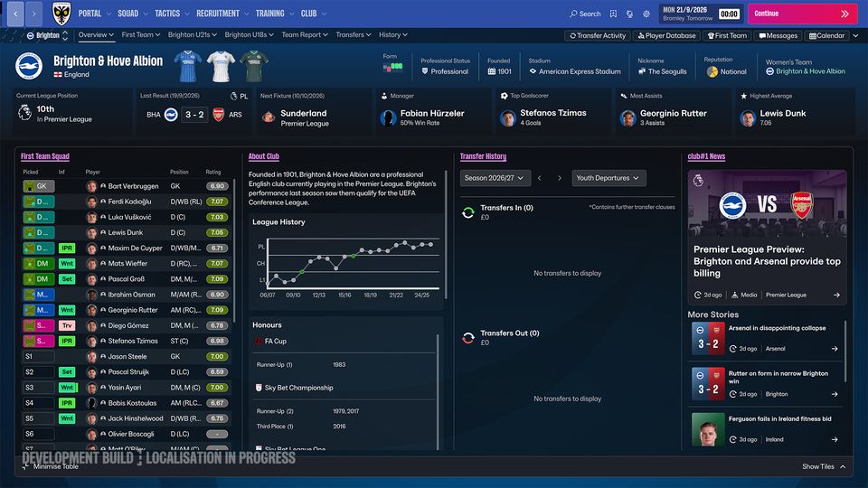
Task: Open the settings gear icon
Action: (646, 14)
